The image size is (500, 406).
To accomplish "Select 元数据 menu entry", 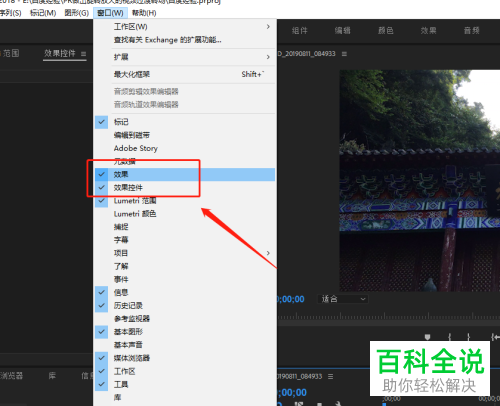I will click(x=185, y=161).
